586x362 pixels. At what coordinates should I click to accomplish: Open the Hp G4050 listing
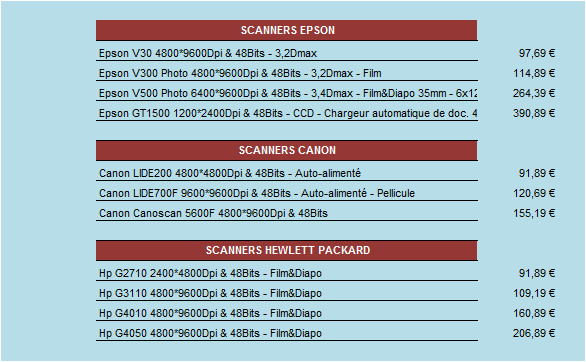[x=287, y=333]
